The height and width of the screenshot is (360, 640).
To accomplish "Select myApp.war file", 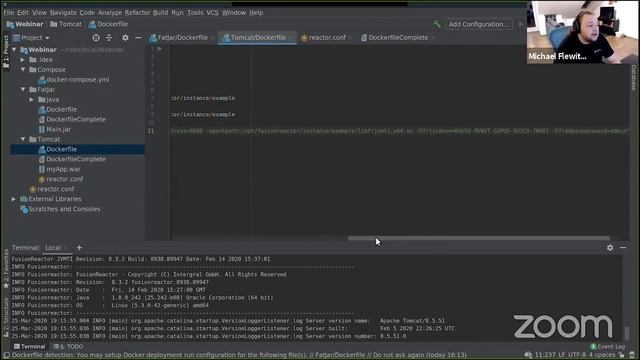I will click(59, 169).
